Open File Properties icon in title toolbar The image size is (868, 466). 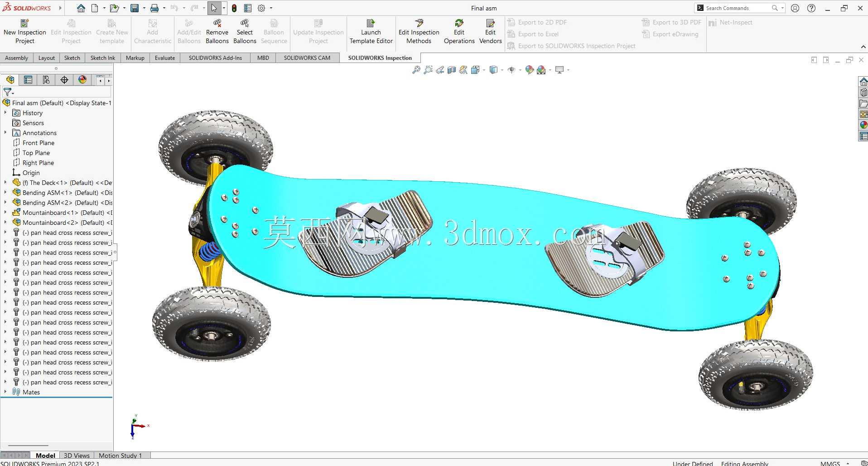[248, 8]
